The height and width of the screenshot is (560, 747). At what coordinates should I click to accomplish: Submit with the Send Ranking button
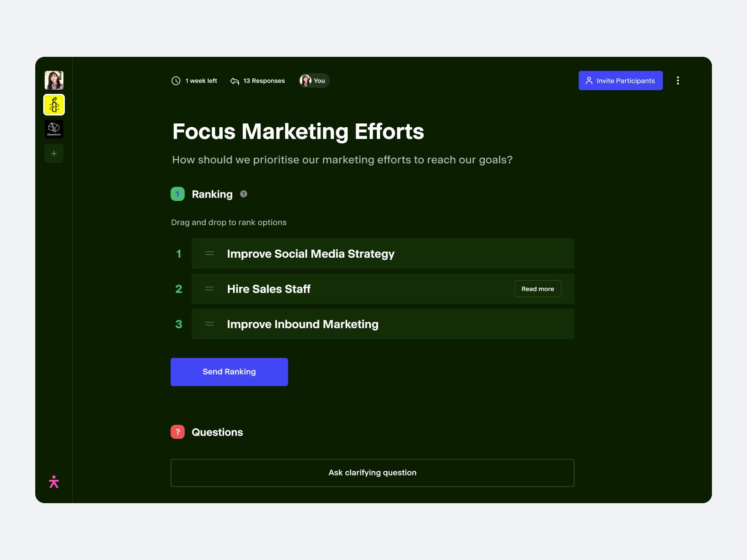pos(229,372)
